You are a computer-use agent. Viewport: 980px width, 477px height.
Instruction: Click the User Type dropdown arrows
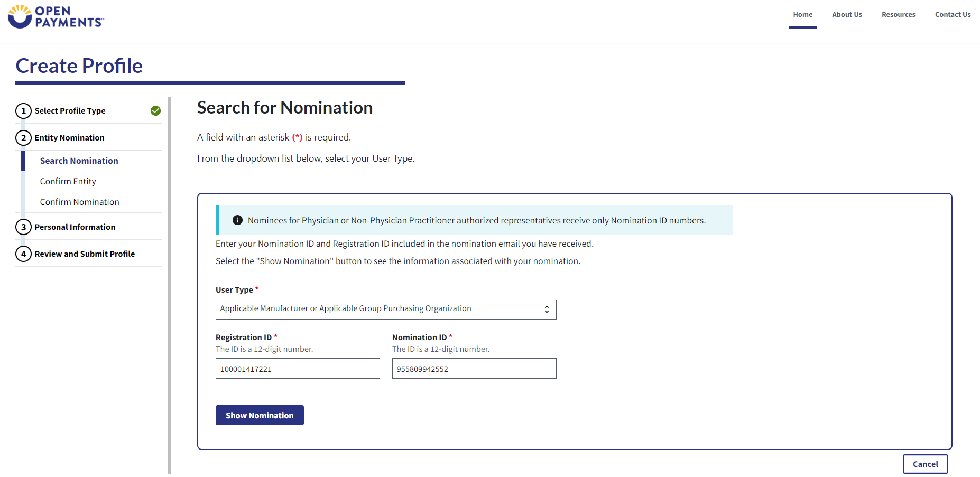[547, 310]
